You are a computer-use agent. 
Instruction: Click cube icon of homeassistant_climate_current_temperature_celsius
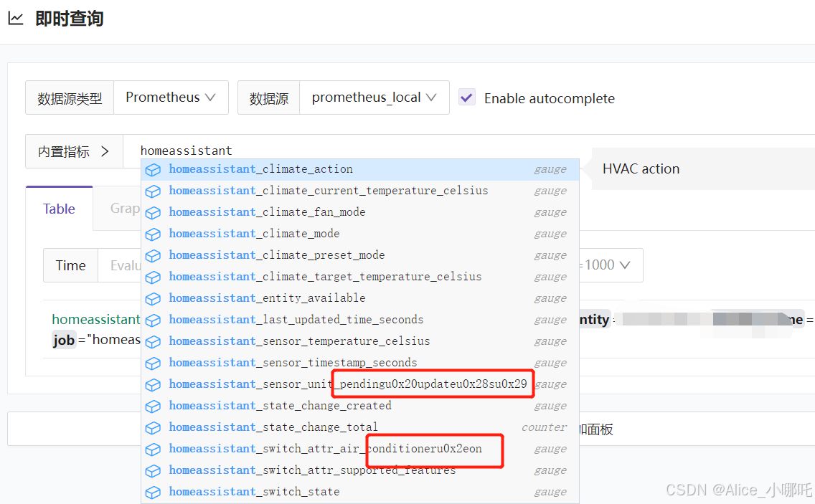[x=153, y=191]
